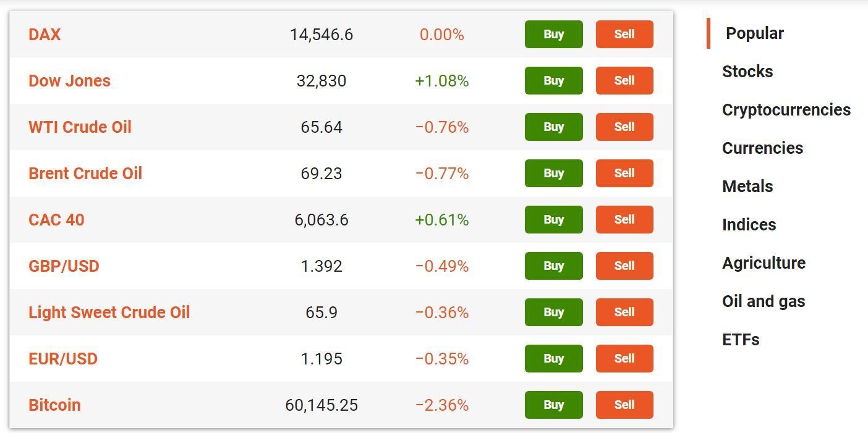The width and height of the screenshot is (868, 433).
Task: Open the Oil and gas category
Action: coord(764,301)
